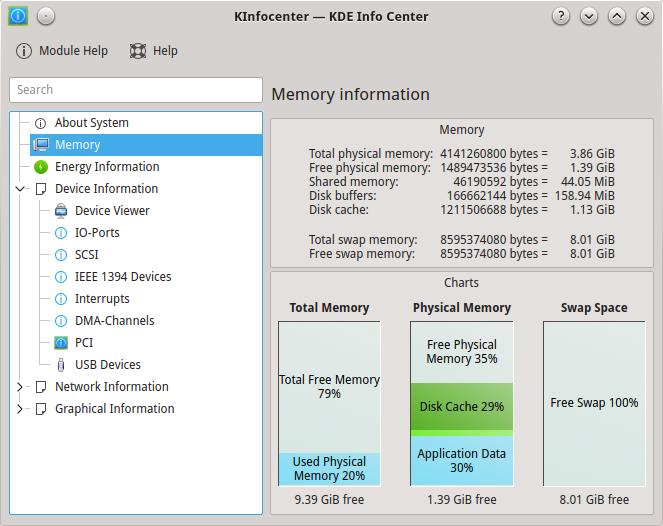Click the USB Devices icon
Screen dimensions: 663x526
point(61,365)
